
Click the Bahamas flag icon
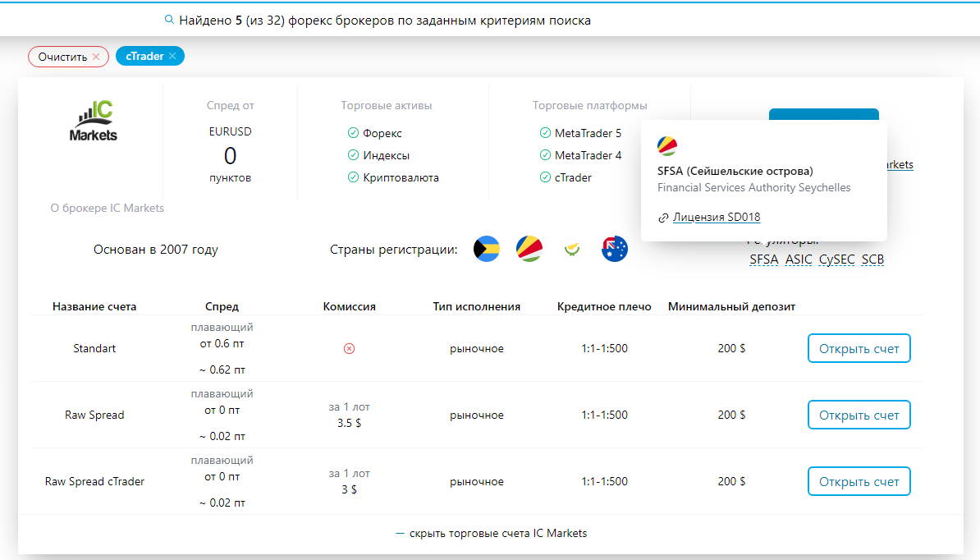(x=486, y=249)
